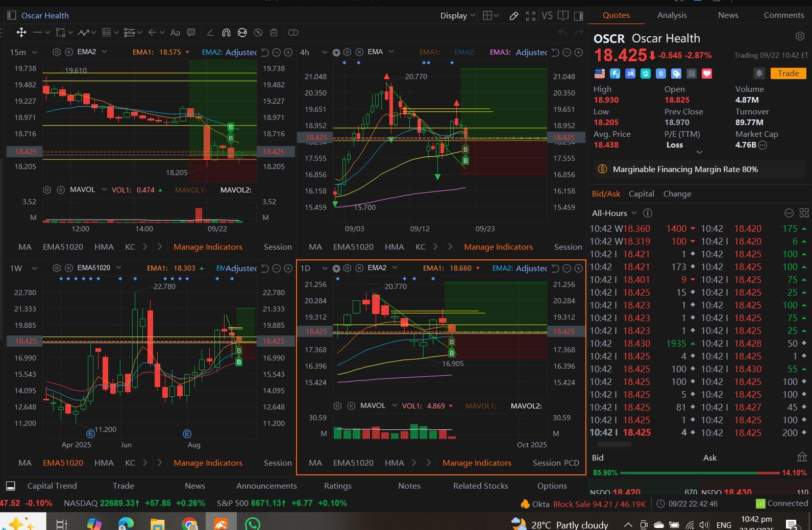The height and width of the screenshot is (530, 812).
Task: Click the blue lightning level-2 icon
Action: coord(615,74)
